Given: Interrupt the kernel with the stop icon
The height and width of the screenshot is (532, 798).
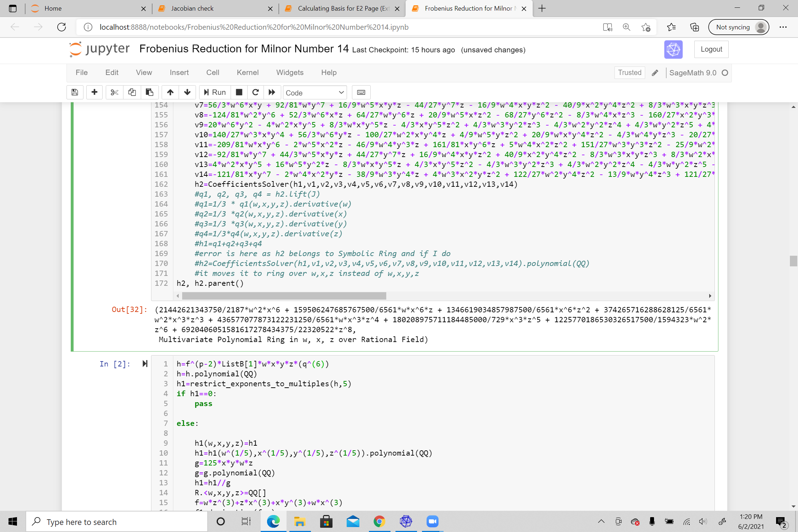Looking at the screenshot, I should (239, 92).
